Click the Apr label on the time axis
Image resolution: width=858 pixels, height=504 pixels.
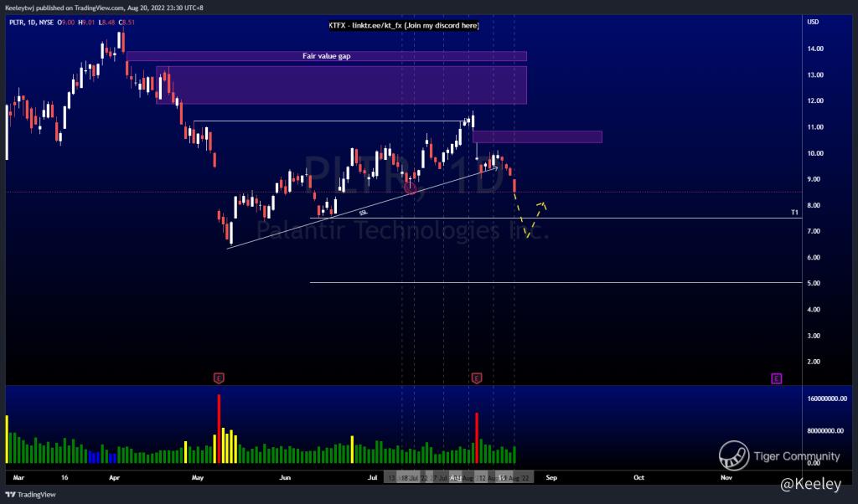coord(114,478)
